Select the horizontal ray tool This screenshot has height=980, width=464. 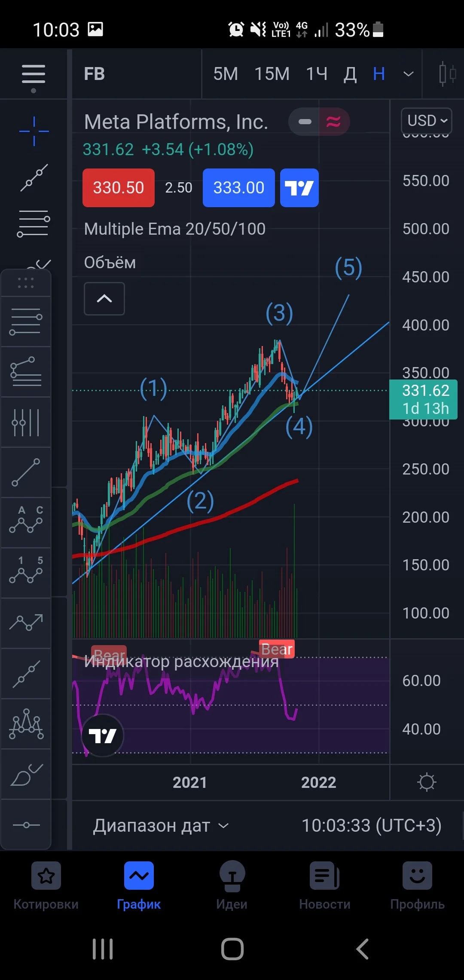(26, 824)
